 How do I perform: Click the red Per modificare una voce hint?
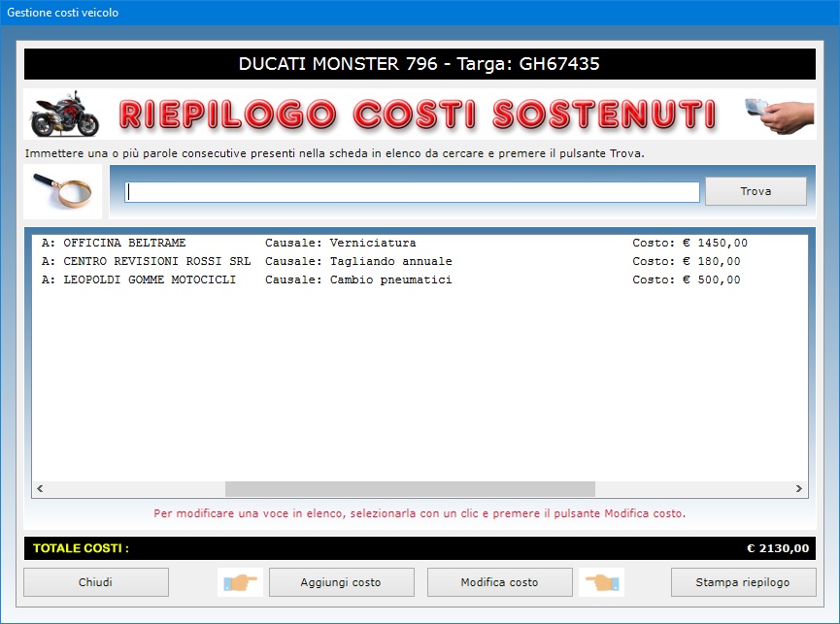coord(420,513)
